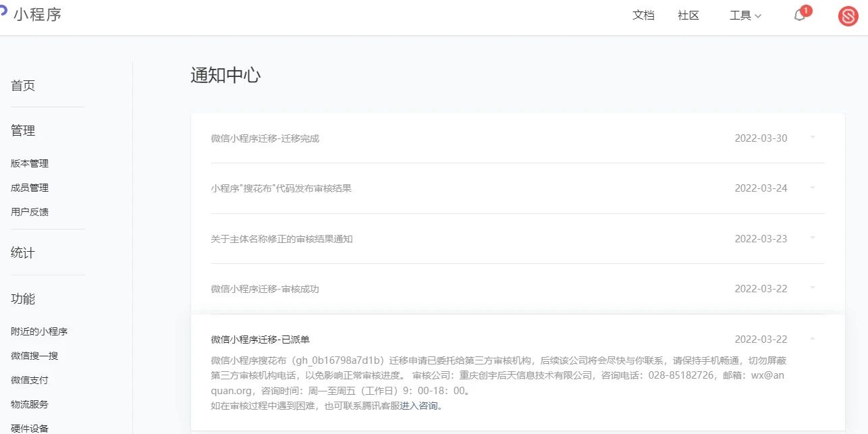Screen dimensions: 868x434
Task: Open 硬件设备 in sidebar
Action: click(30, 428)
